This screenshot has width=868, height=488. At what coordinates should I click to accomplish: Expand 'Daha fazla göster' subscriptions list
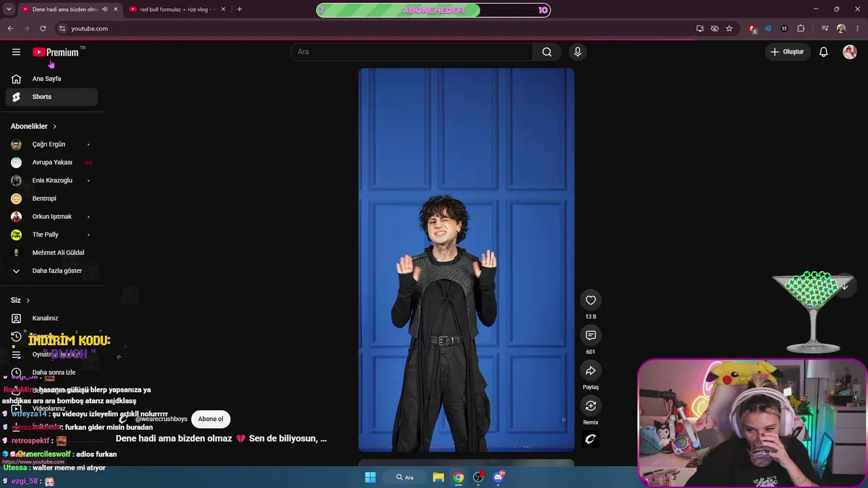52,271
